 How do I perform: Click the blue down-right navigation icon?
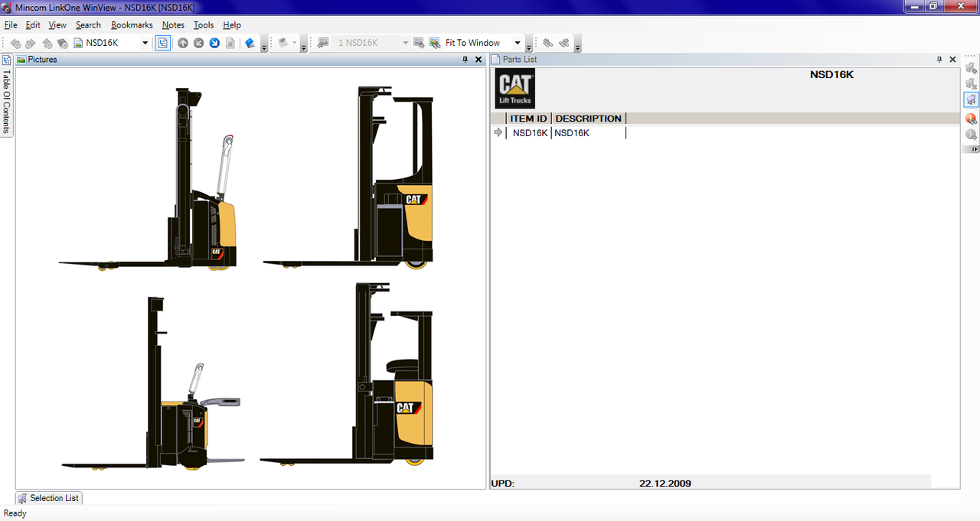215,43
